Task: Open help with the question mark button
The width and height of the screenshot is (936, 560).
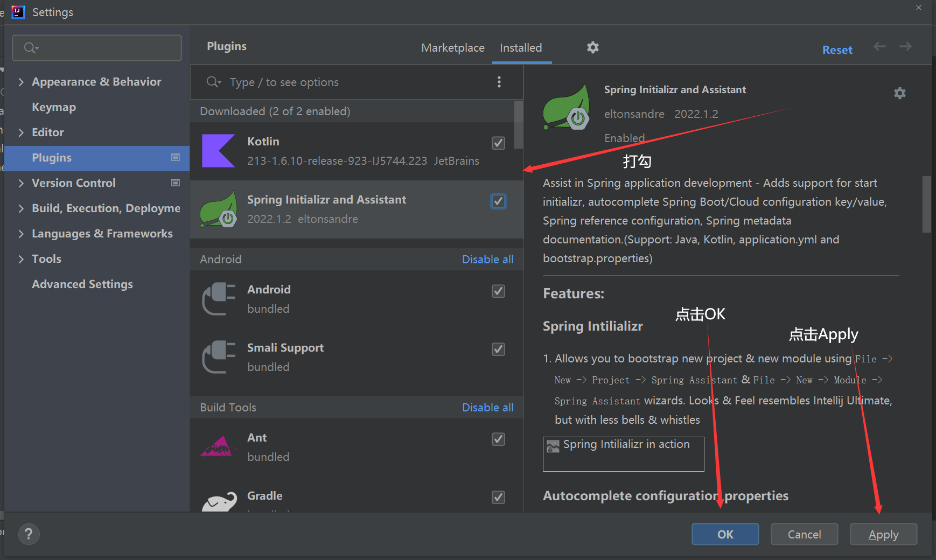Action: coord(29,534)
